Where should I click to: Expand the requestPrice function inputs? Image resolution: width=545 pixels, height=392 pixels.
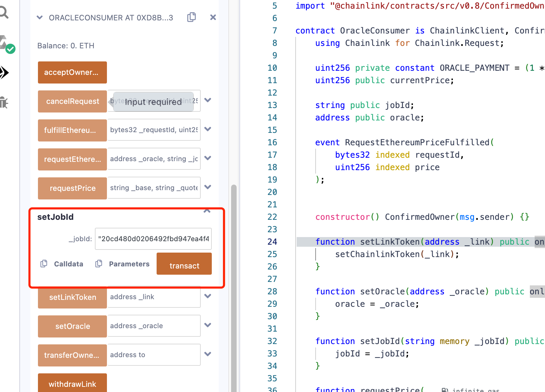click(208, 187)
